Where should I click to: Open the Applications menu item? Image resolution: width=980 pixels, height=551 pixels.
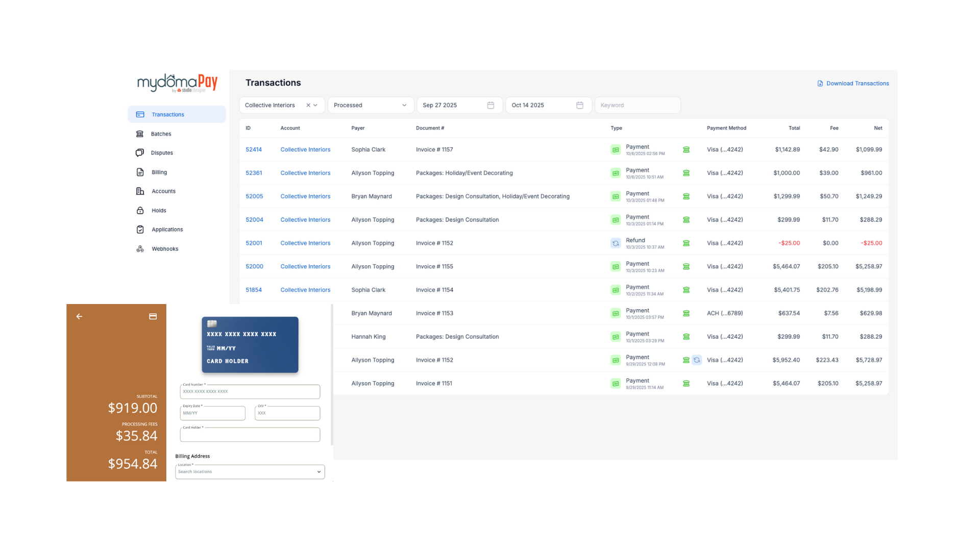click(x=167, y=230)
